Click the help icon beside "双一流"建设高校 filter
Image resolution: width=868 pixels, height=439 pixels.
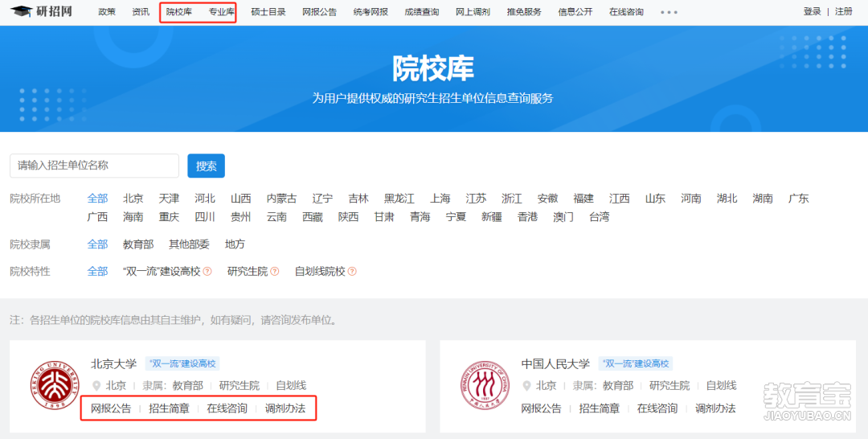[207, 272]
